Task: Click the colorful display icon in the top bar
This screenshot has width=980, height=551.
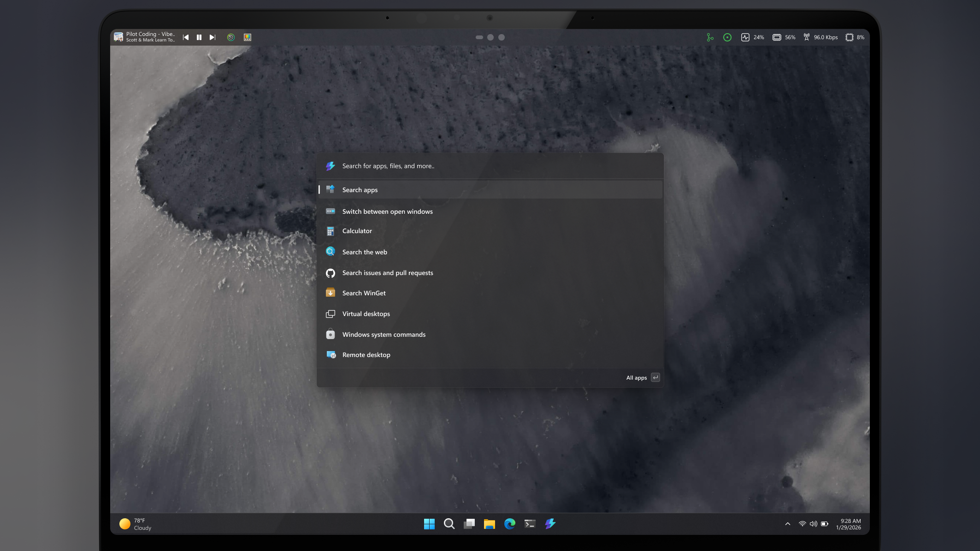Action: pyautogui.click(x=247, y=37)
